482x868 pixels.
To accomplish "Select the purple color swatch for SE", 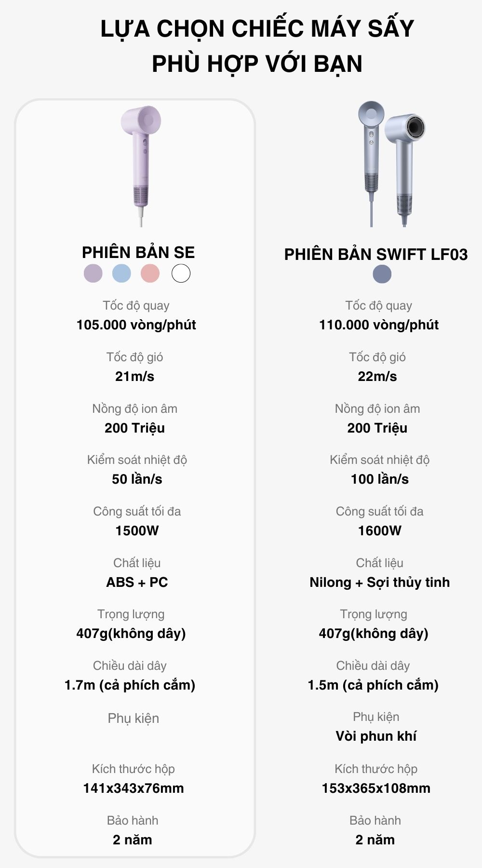I will [x=93, y=273].
